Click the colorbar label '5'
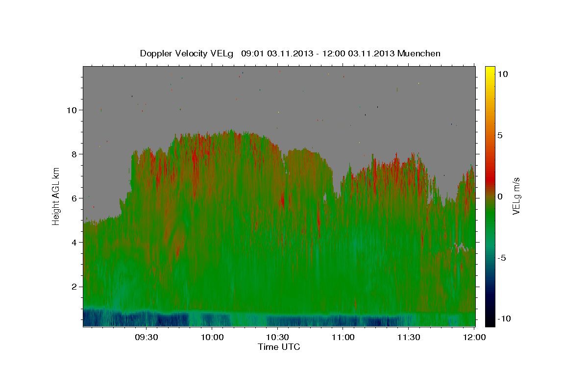Screen dimensions: 588x392 [x=500, y=135]
